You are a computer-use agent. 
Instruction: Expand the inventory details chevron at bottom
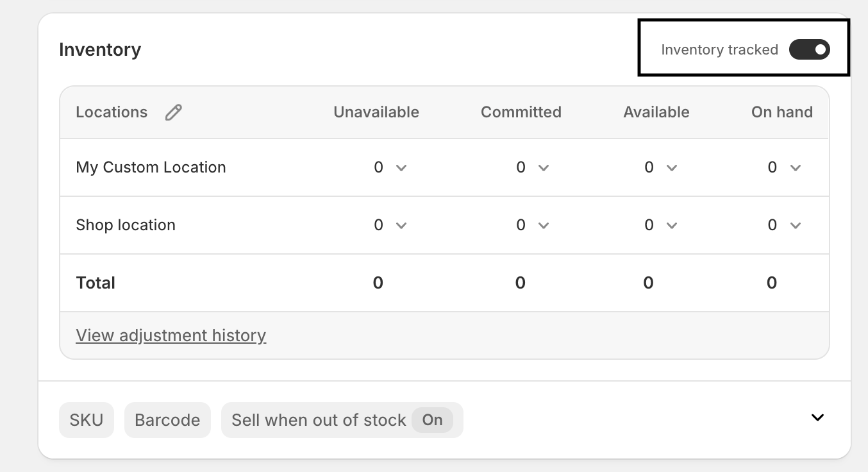(x=817, y=417)
